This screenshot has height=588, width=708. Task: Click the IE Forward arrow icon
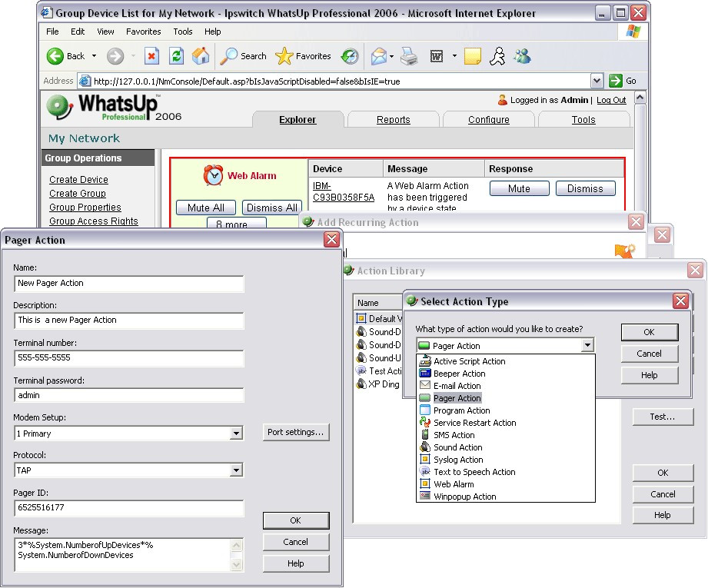[x=115, y=56]
